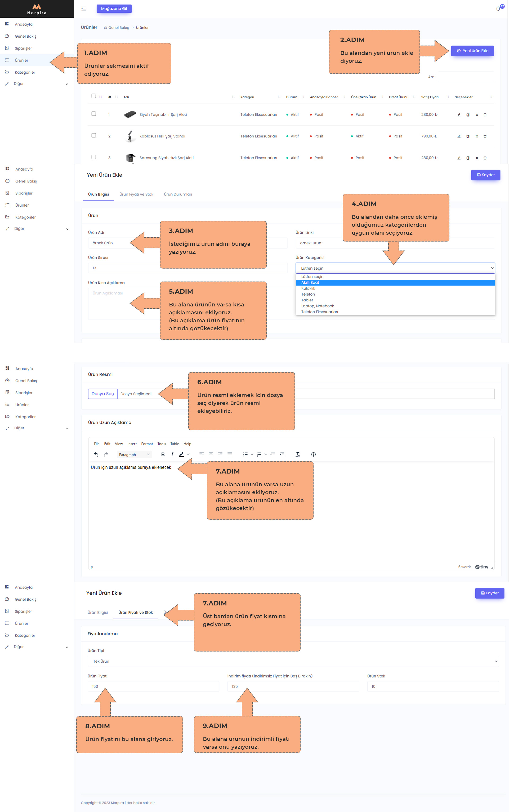
Task: Follow the Genel Bakış breadcrumb link
Action: (x=116, y=28)
